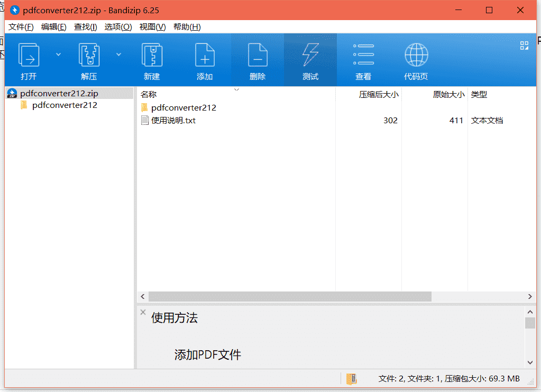This screenshot has width=541, height=392.
Task: Open the 编辑(E) menu
Action: (53, 27)
